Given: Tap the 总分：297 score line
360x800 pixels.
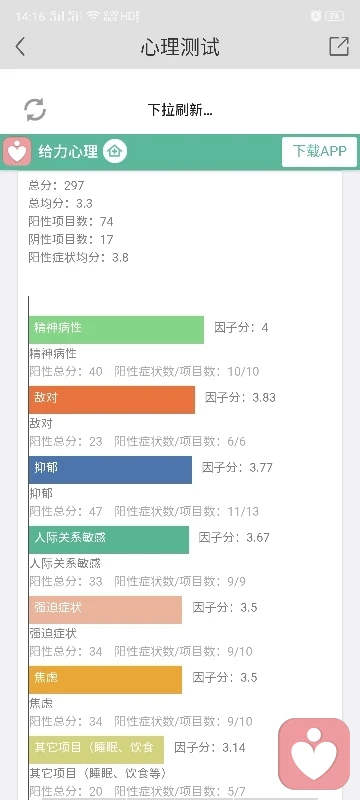Looking at the screenshot, I should coord(57,185).
